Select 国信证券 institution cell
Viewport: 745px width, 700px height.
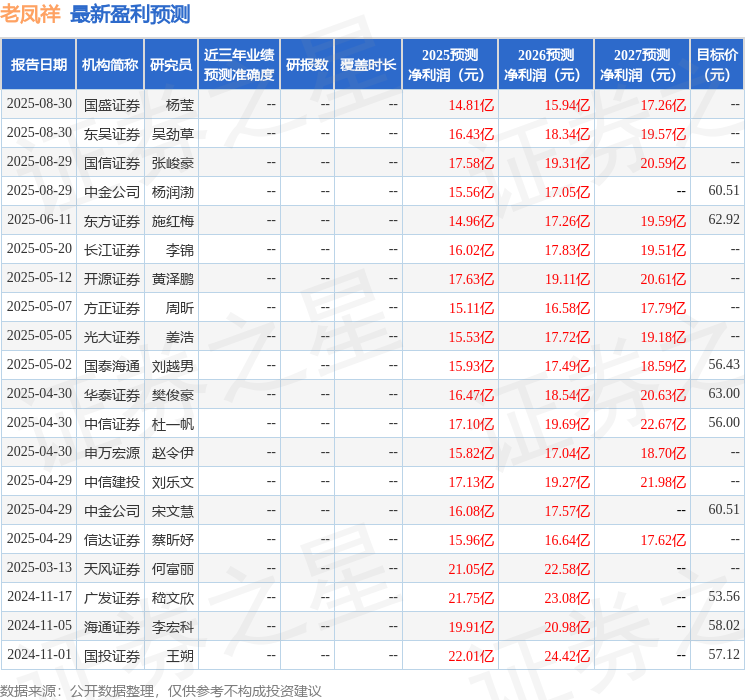pyautogui.click(x=112, y=163)
